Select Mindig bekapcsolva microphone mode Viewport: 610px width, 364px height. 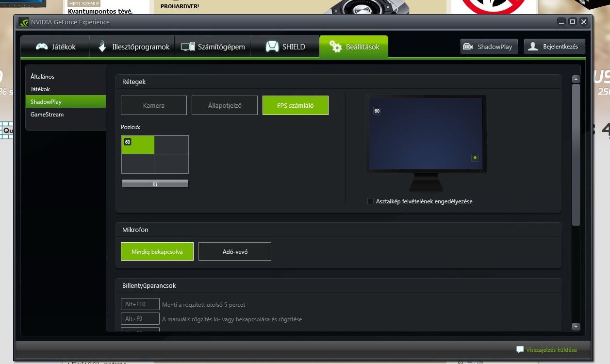pyautogui.click(x=157, y=251)
